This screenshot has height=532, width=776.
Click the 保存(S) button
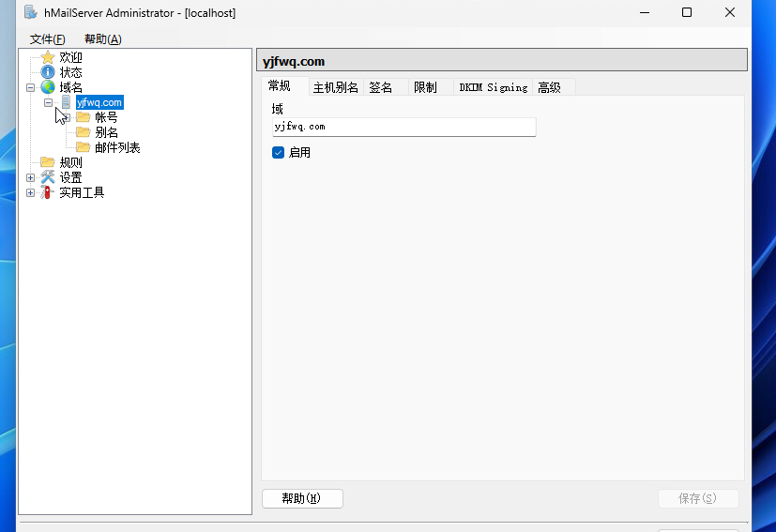point(698,498)
